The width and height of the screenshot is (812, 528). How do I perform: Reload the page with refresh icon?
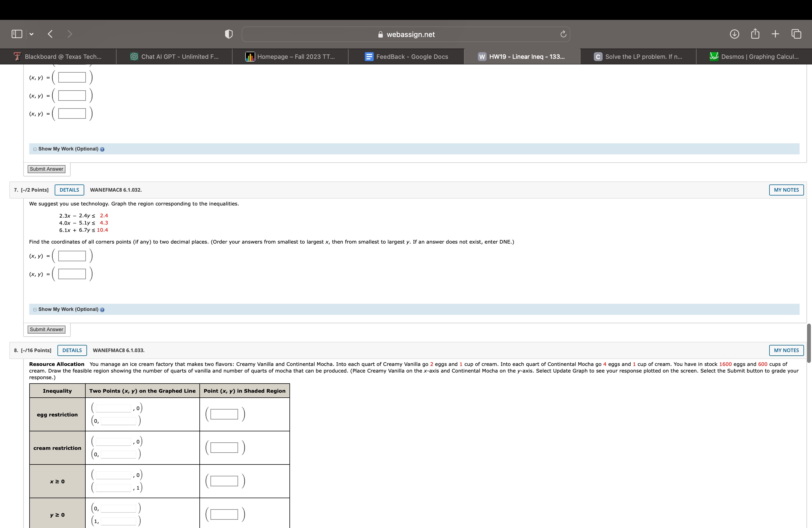[563, 34]
